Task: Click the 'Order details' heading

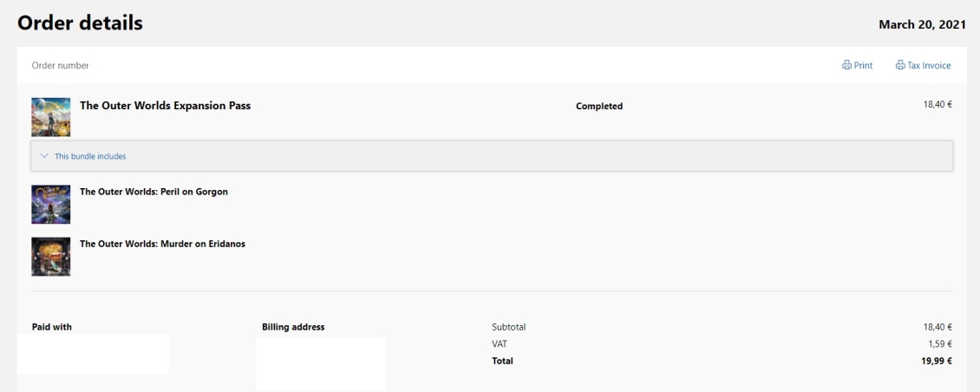Action: (x=80, y=23)
